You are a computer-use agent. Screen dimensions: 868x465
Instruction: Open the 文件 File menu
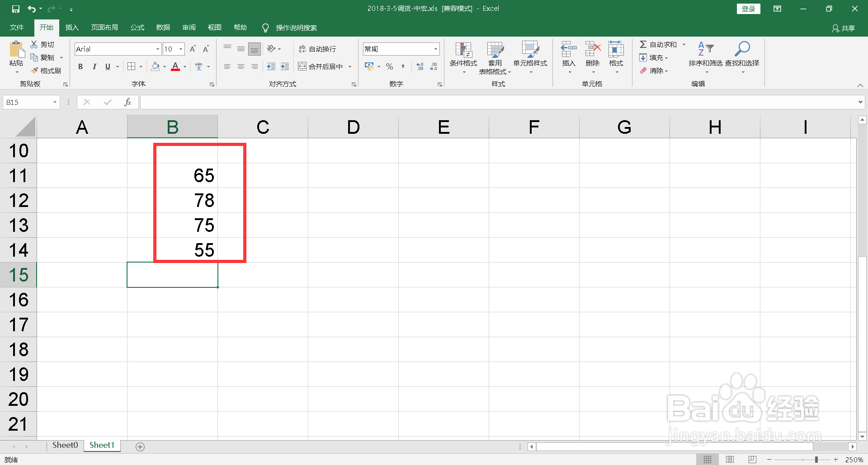17,28
